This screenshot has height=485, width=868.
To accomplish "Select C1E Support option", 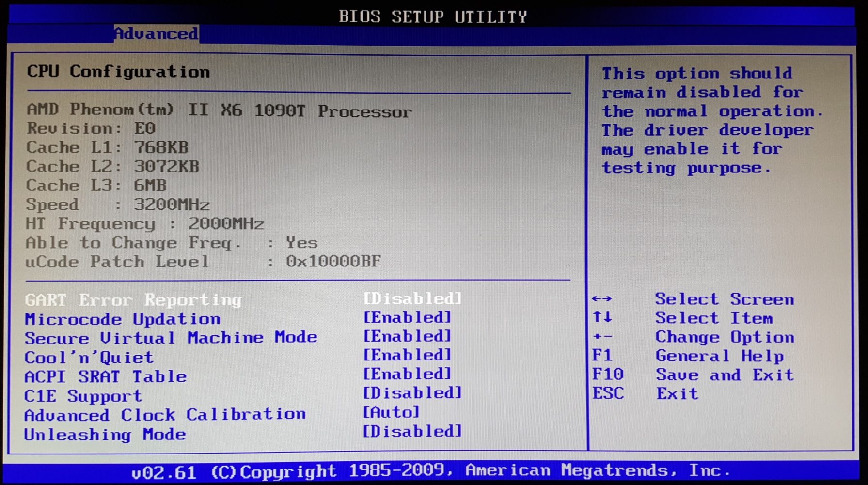I will (83, 396).
